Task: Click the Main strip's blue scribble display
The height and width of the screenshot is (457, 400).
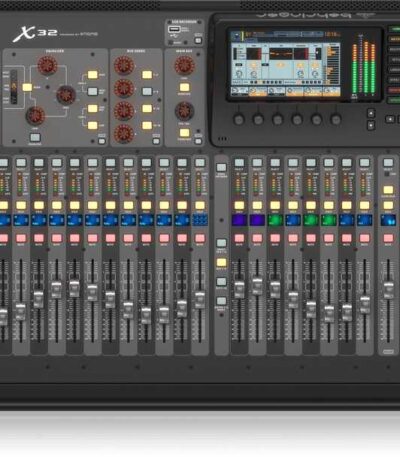Action: [x=388, y=220]
